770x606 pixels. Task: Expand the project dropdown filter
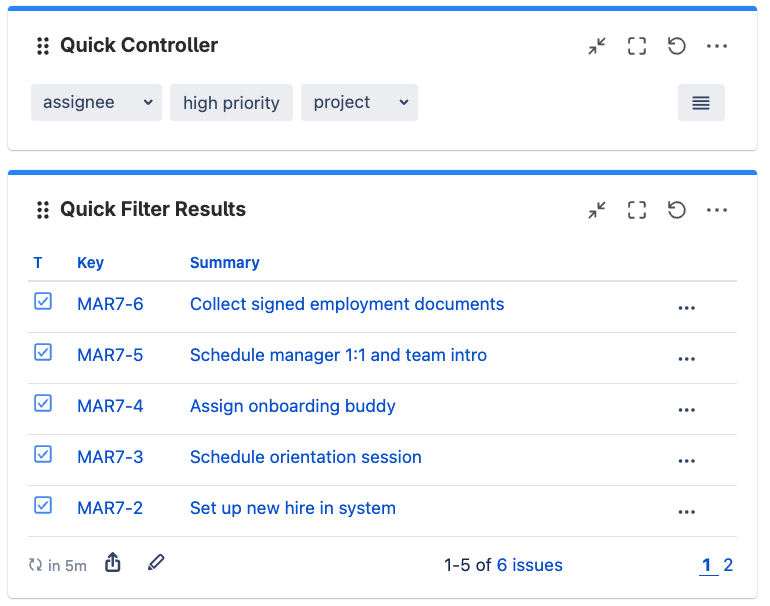(x=359, y=103)
